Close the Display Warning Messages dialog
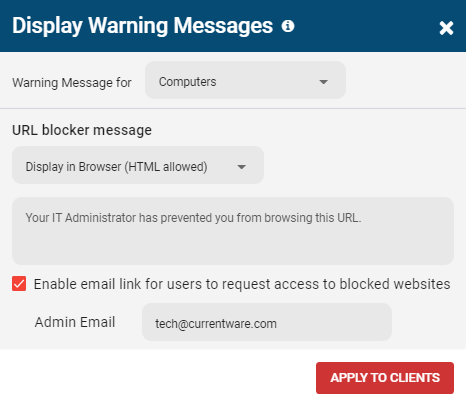Image resolution: width=466 pixels, height=406 pixels. click(x=446, y=28)
